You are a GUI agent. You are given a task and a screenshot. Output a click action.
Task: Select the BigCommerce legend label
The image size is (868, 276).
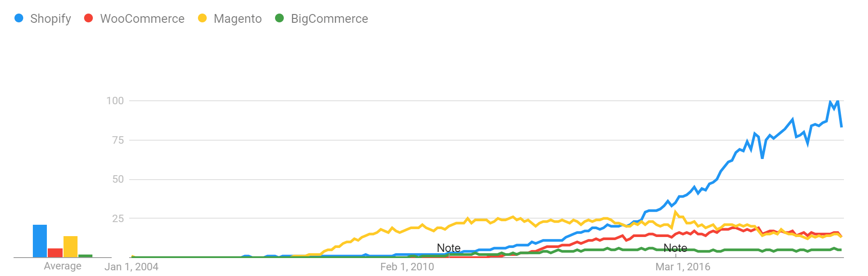[329, 19]
